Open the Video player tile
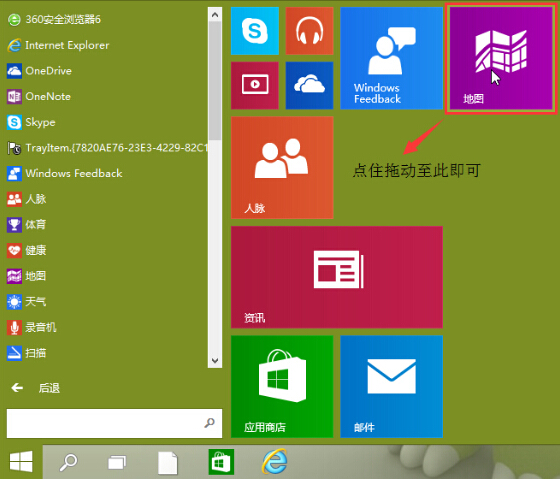The height and width of the screenshot is (479, 560). pyautogui.click(x=255, y=85)
